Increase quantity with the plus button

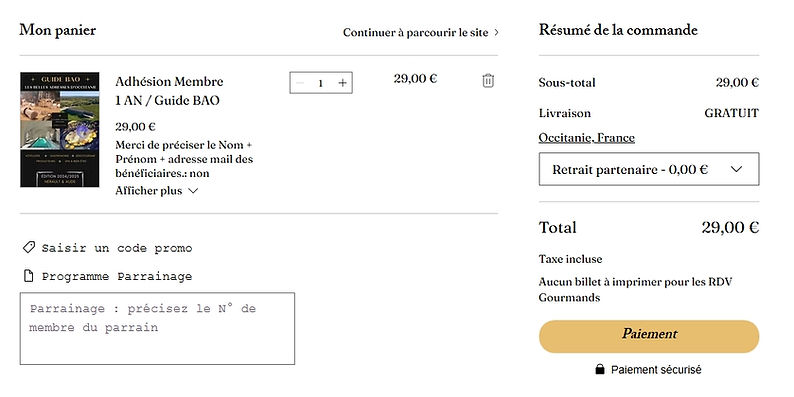click(x=342, y=83)
